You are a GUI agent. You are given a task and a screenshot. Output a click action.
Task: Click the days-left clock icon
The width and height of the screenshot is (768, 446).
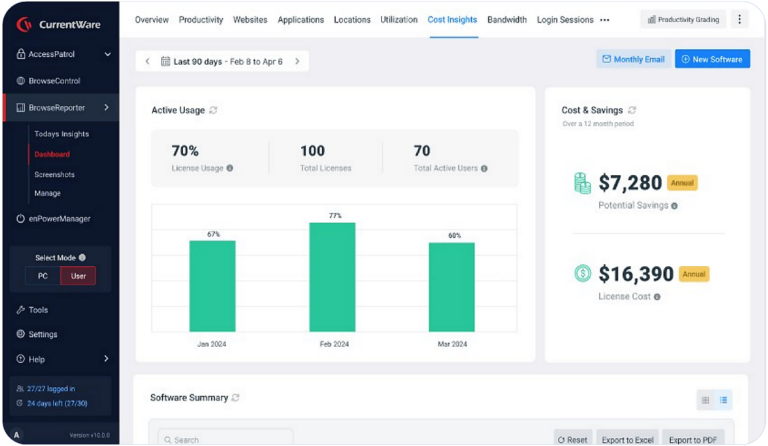click(20, 403)
